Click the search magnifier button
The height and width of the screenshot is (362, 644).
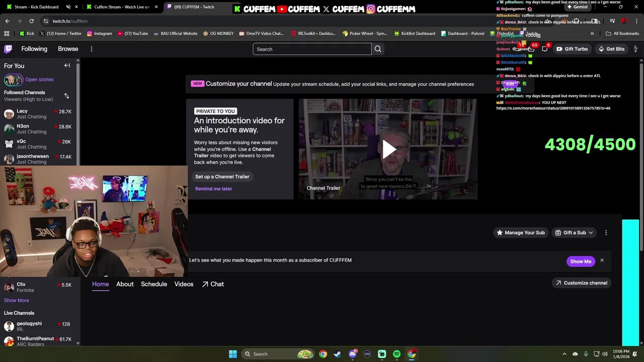378,49
